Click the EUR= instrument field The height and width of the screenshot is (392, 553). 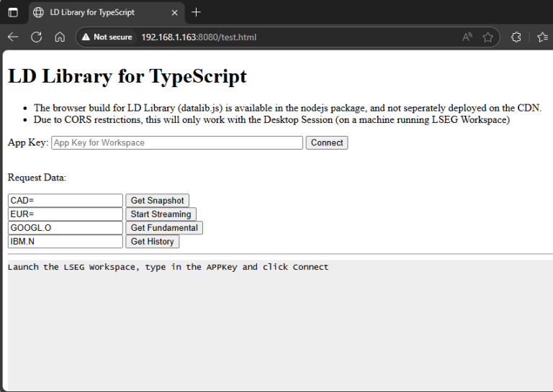click(x=66, y=214)
